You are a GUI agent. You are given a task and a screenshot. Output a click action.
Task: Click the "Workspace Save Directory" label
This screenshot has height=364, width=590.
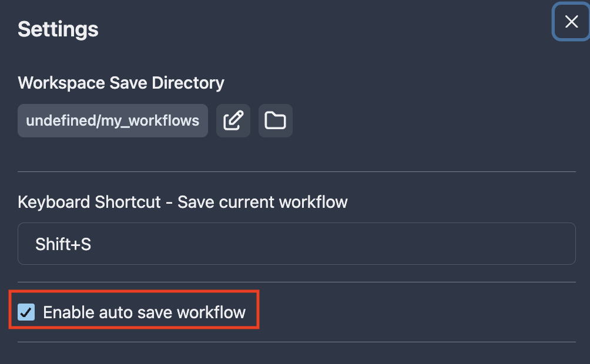[121, 83]
